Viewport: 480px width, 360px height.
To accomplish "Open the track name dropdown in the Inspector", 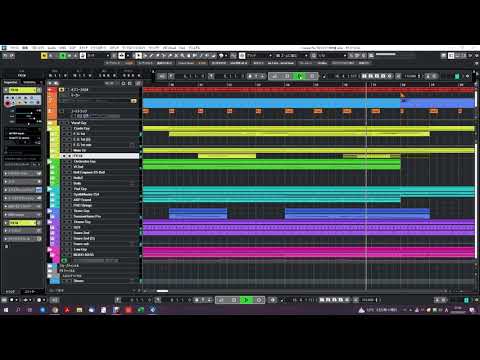I will [22, 90].
